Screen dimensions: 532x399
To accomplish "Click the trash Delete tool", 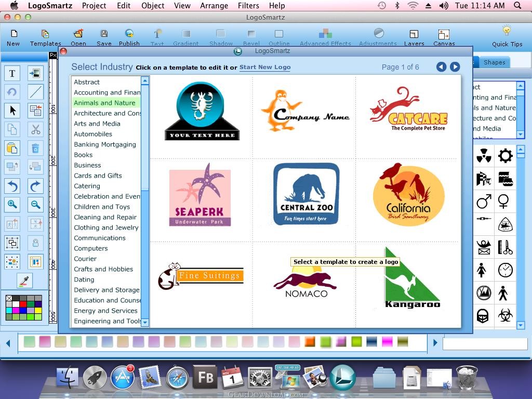I will 35,148.
